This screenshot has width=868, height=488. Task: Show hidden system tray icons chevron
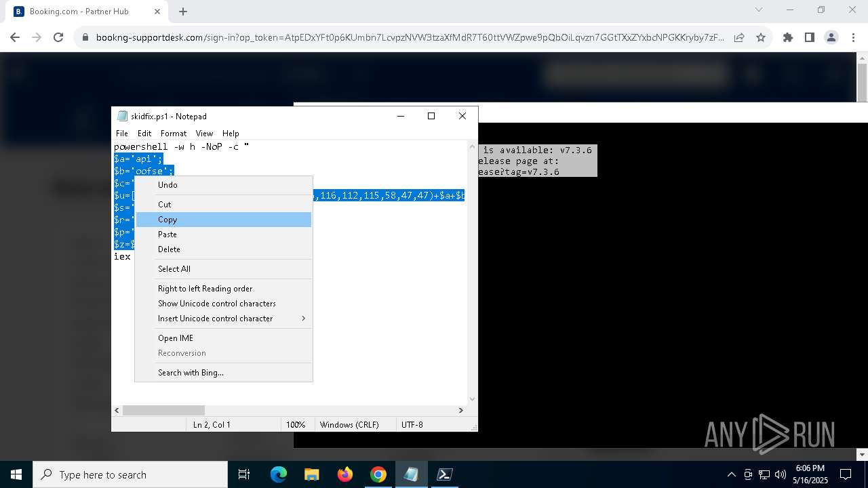(731, 474)
